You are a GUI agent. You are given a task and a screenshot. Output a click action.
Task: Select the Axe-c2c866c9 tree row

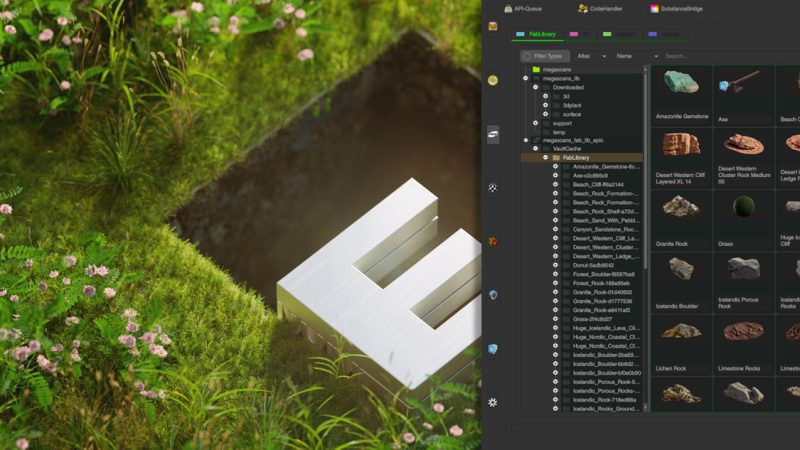tap(582, 176)
